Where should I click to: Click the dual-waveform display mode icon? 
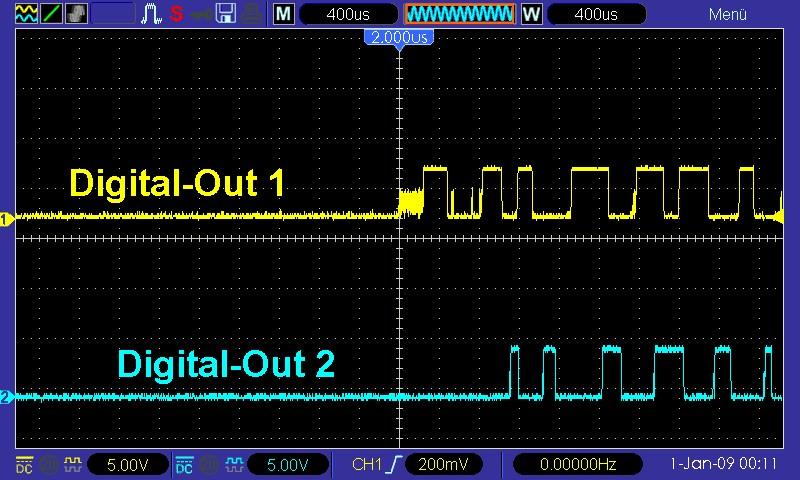point(26,13)
